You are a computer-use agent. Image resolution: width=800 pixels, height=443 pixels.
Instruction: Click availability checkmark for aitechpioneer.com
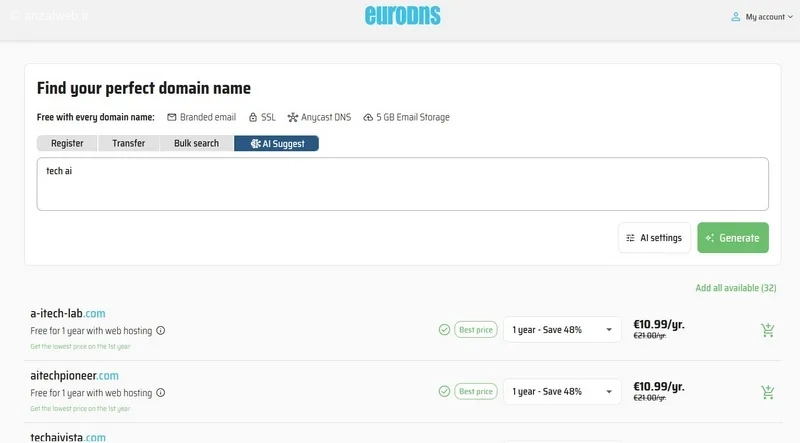[444, 391]
